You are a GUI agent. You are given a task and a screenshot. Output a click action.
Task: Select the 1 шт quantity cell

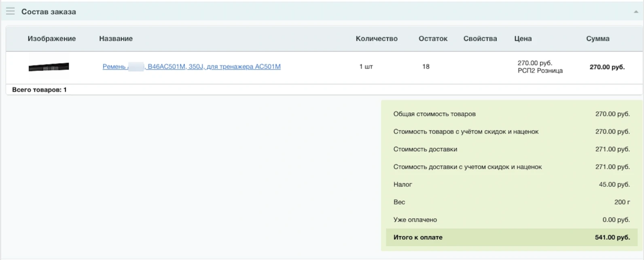(x=366, y=66)
